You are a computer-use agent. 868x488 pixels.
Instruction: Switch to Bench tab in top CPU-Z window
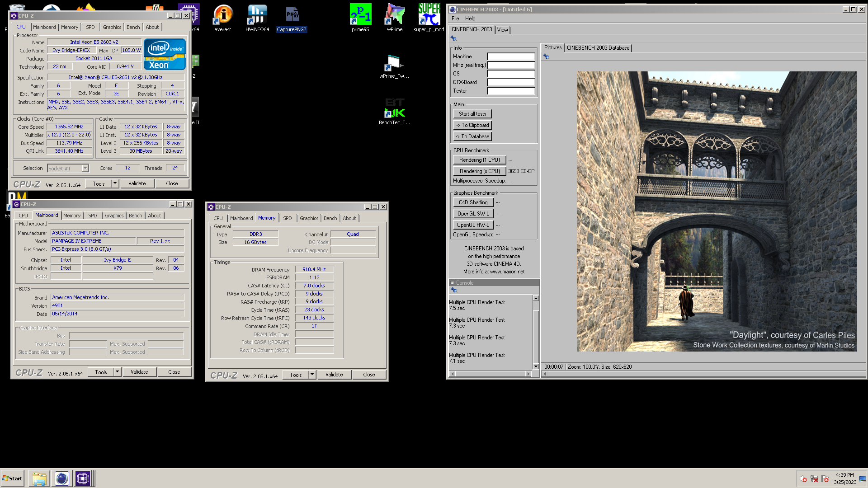point(133,27)
